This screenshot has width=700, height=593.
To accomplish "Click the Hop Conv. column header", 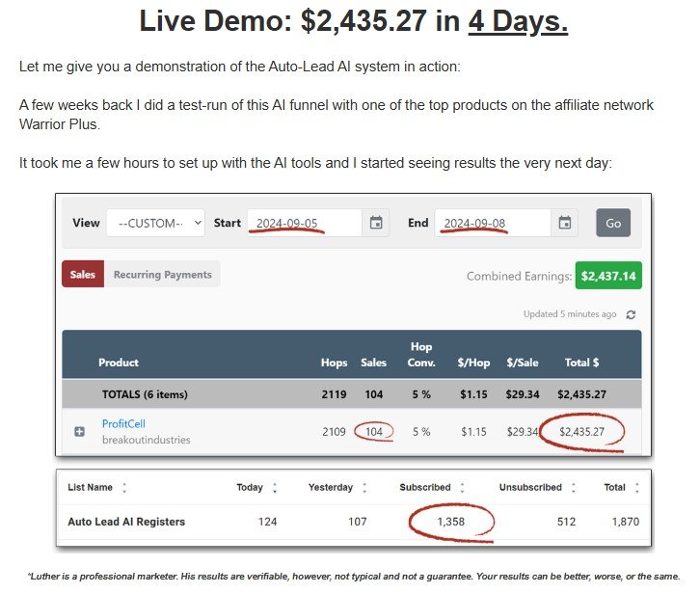I will pyautogui.click(x=421, y=355).
